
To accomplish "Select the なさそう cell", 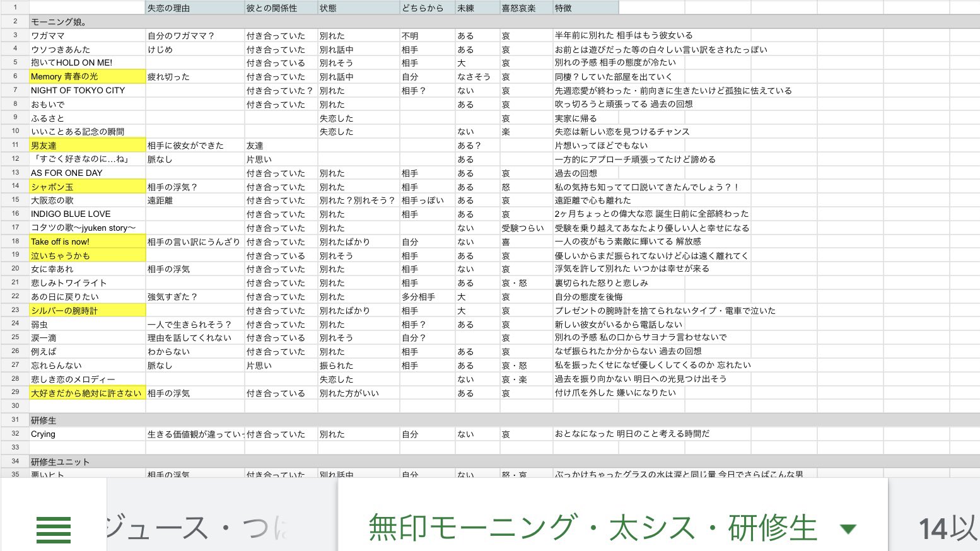I will (477, 76).
